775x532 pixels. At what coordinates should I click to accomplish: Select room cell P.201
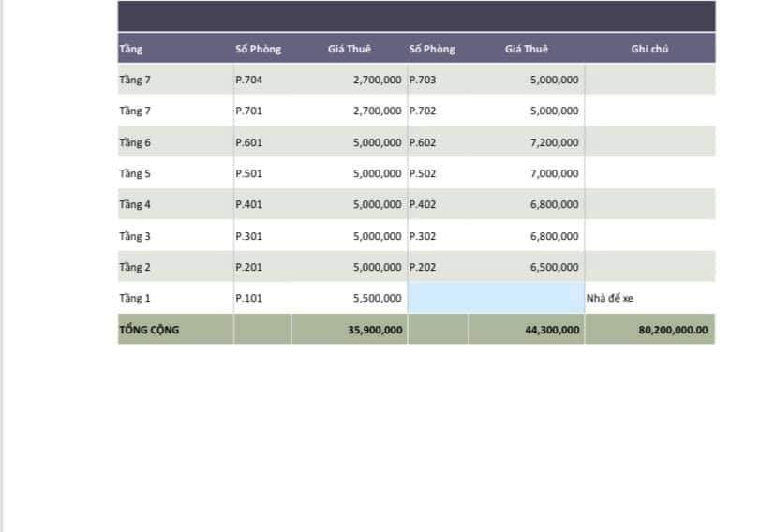248,267
